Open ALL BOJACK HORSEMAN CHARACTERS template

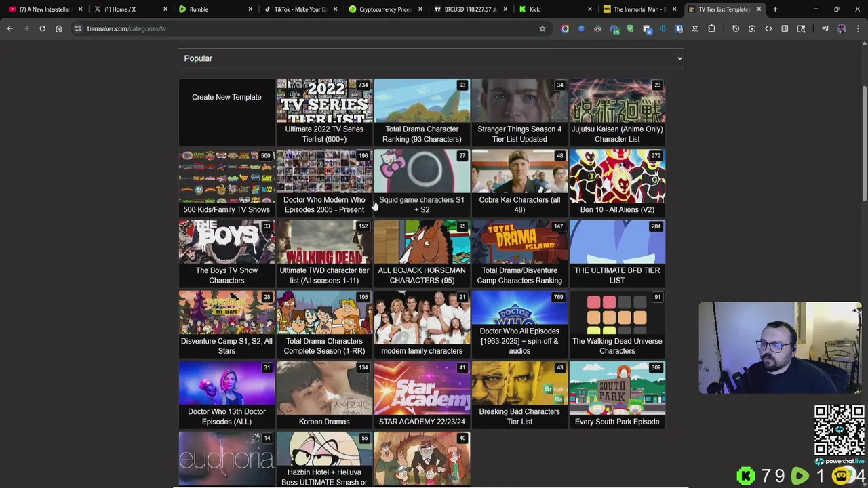[x=422, y=253]
